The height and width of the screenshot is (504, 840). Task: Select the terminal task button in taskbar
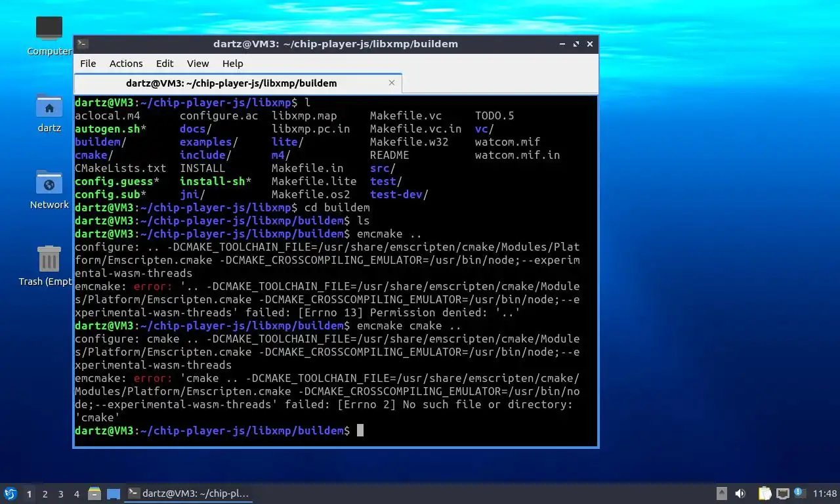tap(189, 493)
